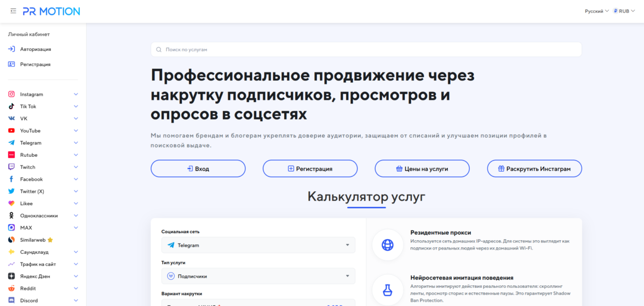The image size is (644, 306).
Task: Click the Регистрация outlined button
Action: (x=310, y=169)
